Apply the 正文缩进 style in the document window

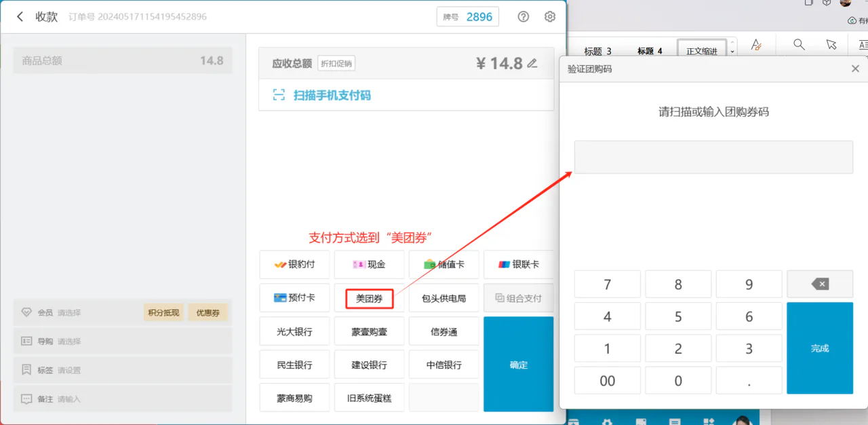click(x=702, y=51)
